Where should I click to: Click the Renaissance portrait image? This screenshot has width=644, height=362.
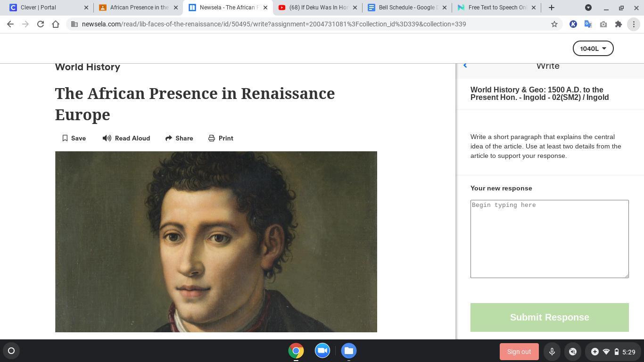tap(216, 242)
